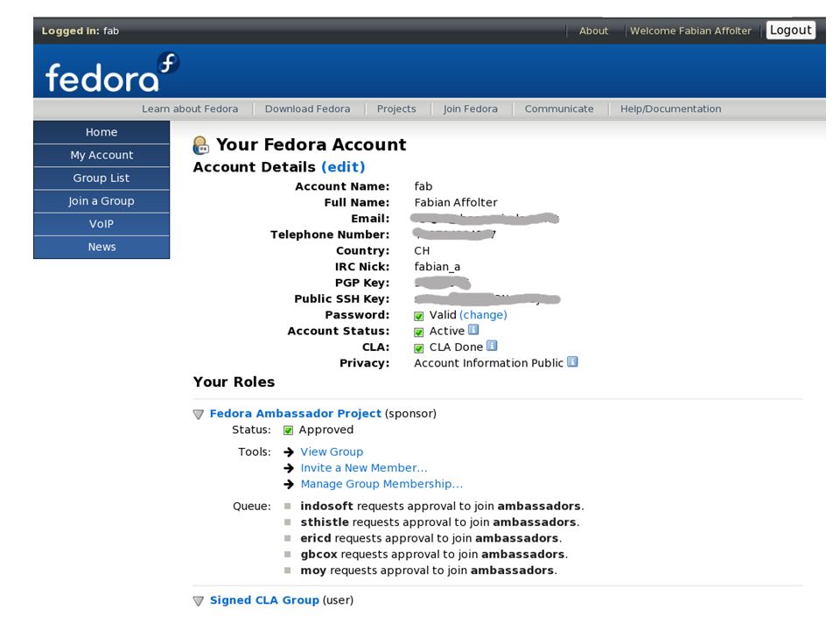The width and height of the screenshot is (840, 630).
Task: Click the ericd approval request in the queue
Action: (431, 538)
